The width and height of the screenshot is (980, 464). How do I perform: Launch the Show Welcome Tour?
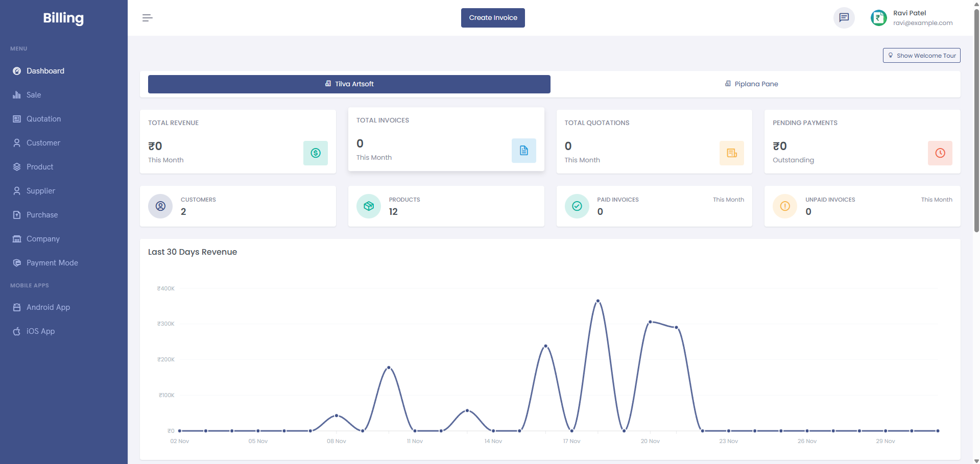coord(921,55)
